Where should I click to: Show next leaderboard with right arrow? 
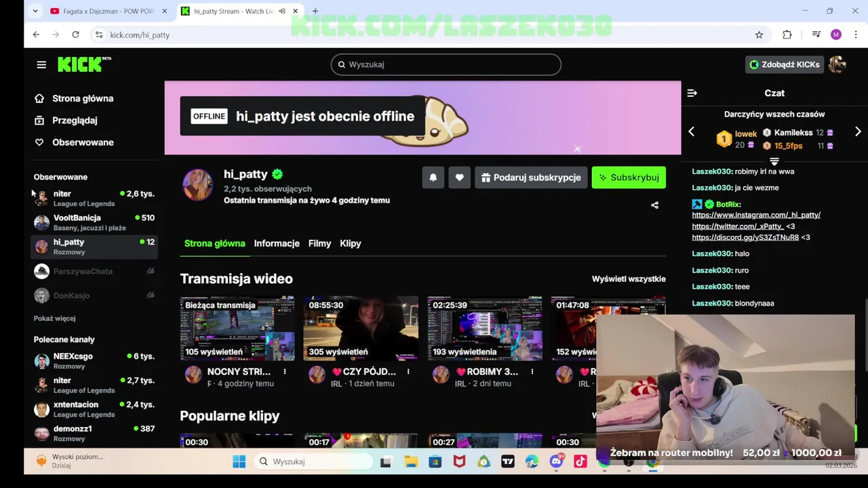click(x=858, y=131)
